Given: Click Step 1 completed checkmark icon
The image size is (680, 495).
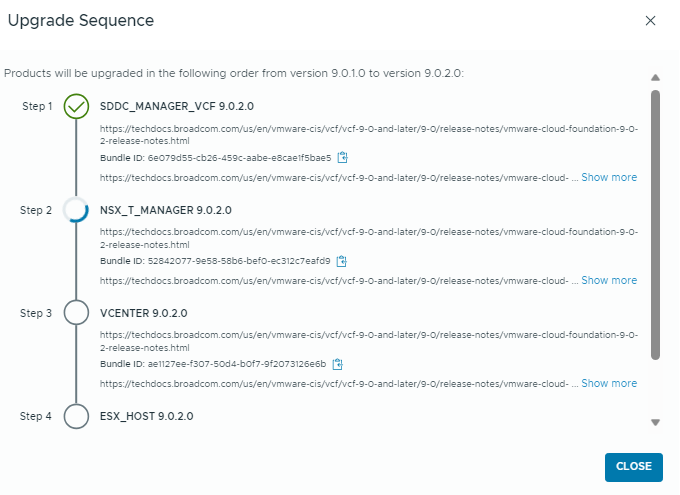Looking at the screenshot, I should (x=76, y=106).
